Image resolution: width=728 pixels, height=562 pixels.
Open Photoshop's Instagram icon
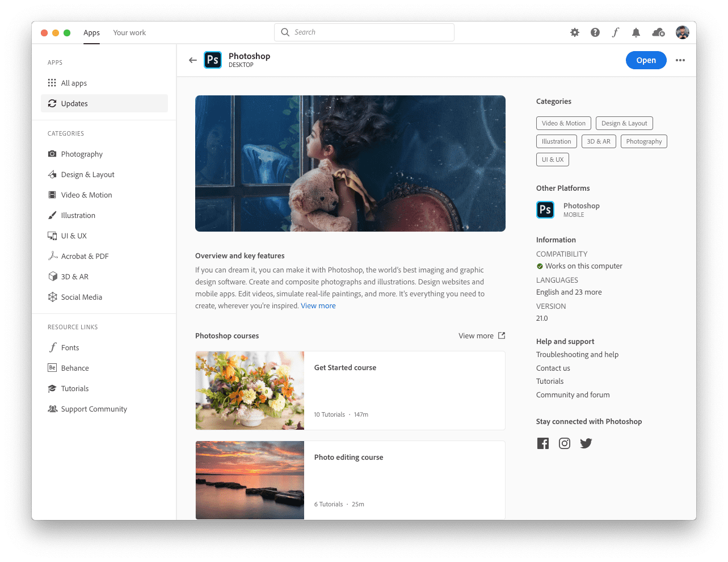click(565, 443)
